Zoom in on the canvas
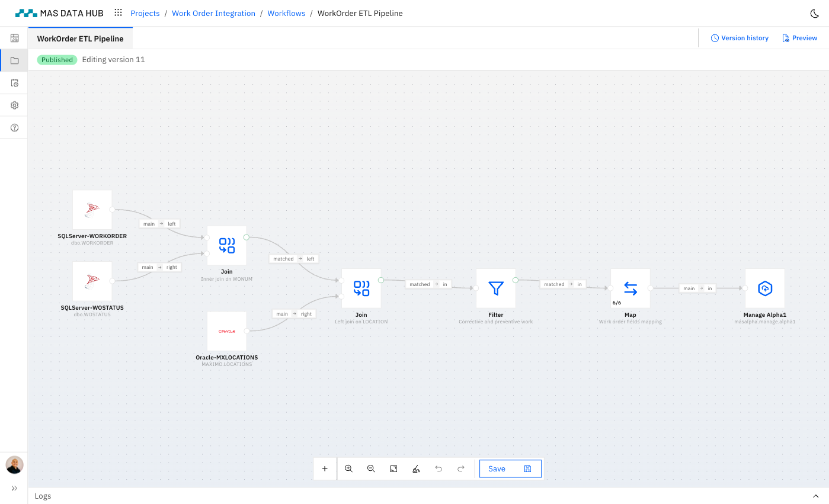This screenshot has height=504, width=829. click(348, 468)
